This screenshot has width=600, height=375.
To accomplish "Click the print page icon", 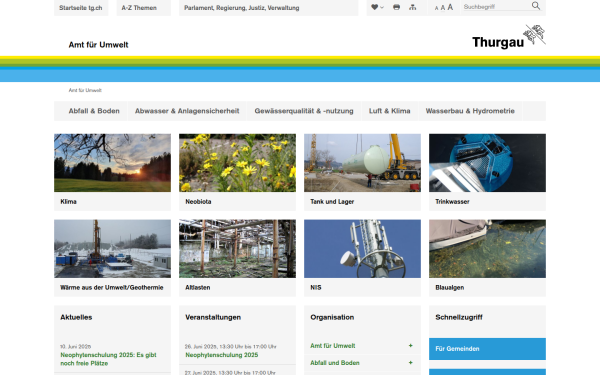I will click(x=396, y=7).
